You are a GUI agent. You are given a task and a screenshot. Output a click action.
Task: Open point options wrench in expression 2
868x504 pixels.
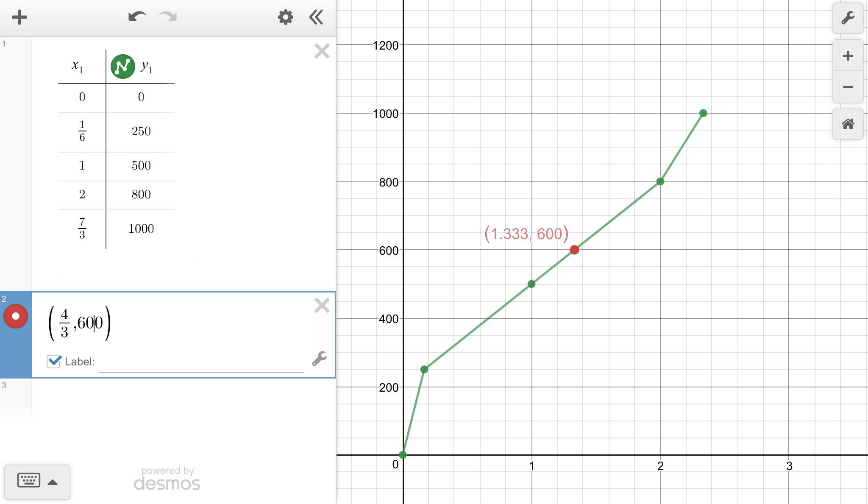pyautogui.click(x=320, y=359)
